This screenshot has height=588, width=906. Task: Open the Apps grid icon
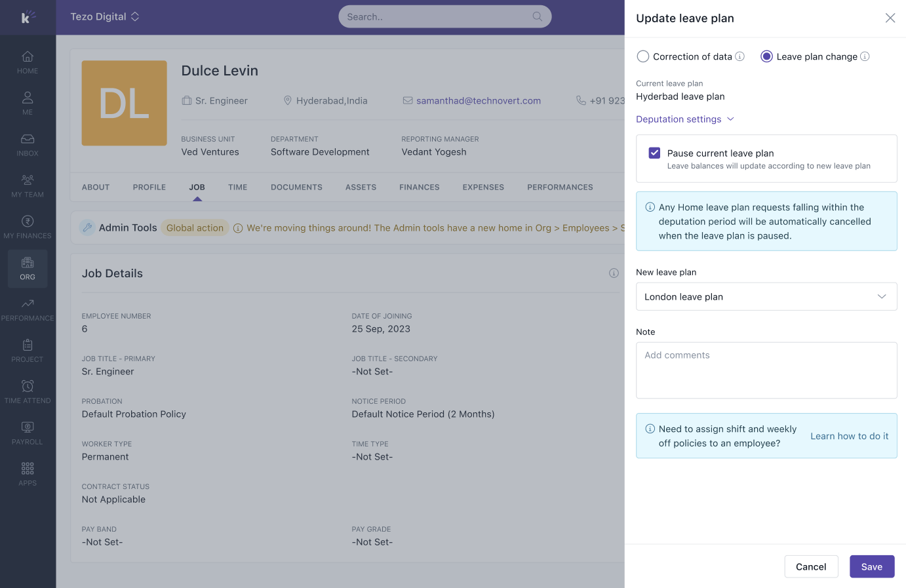click(28, 475)
